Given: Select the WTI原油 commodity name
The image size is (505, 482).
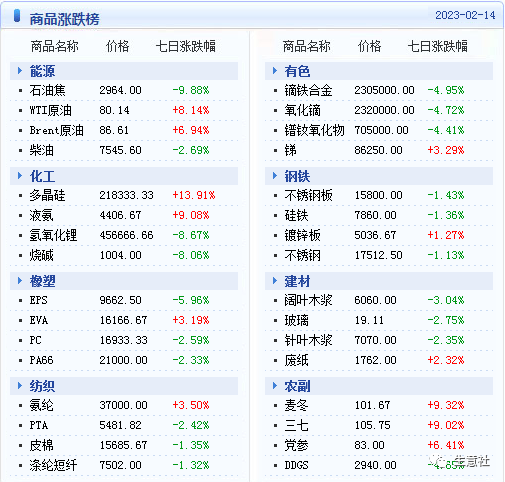Looking at the screenshot, I should [51, 110].
